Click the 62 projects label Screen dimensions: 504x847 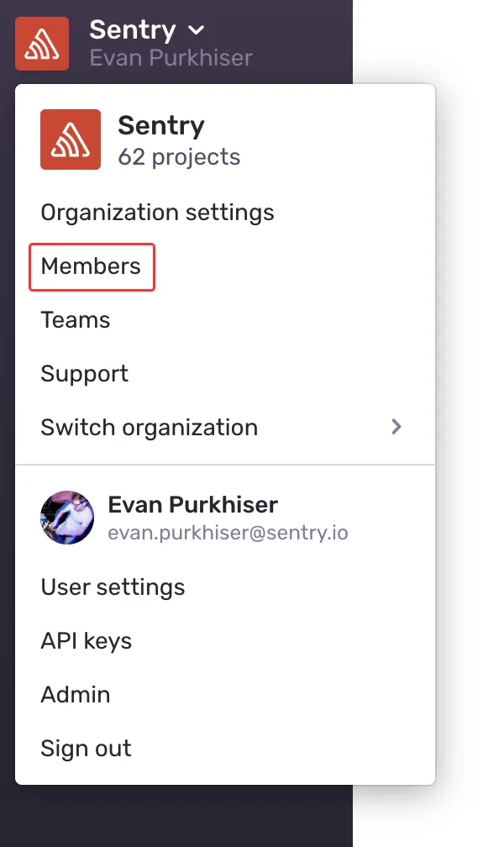point(177,156)
